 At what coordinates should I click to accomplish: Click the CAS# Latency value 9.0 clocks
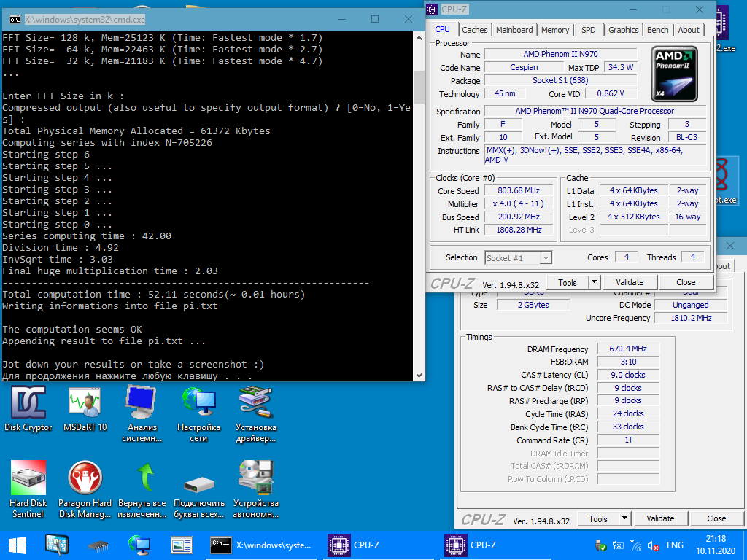pyautogui.click(x=628, y=376)
